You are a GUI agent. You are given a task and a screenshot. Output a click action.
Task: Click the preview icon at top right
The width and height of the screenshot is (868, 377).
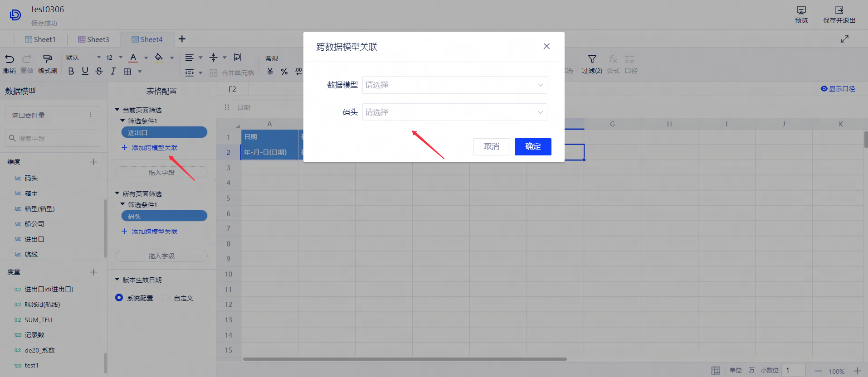click(801, 11)
